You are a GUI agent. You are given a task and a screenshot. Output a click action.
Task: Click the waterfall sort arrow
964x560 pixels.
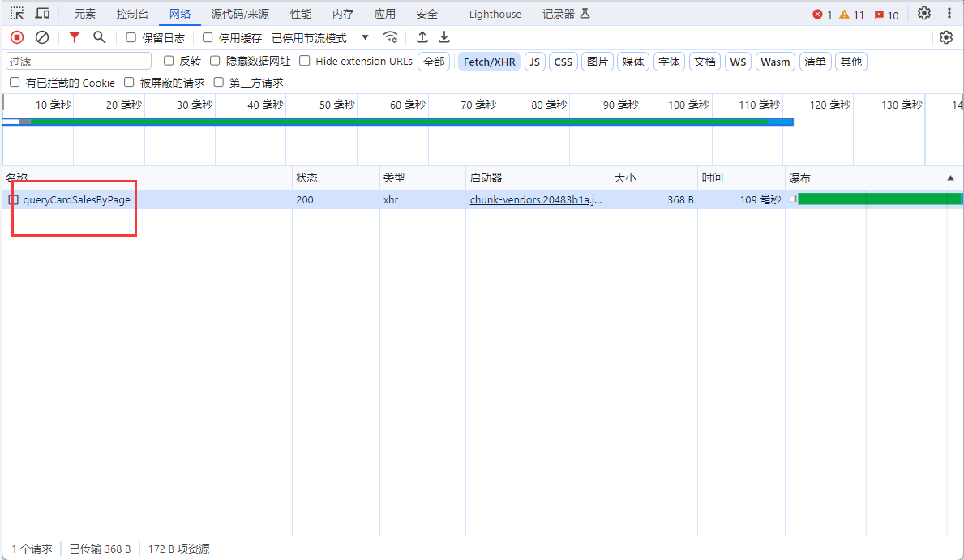pos(950,177)
